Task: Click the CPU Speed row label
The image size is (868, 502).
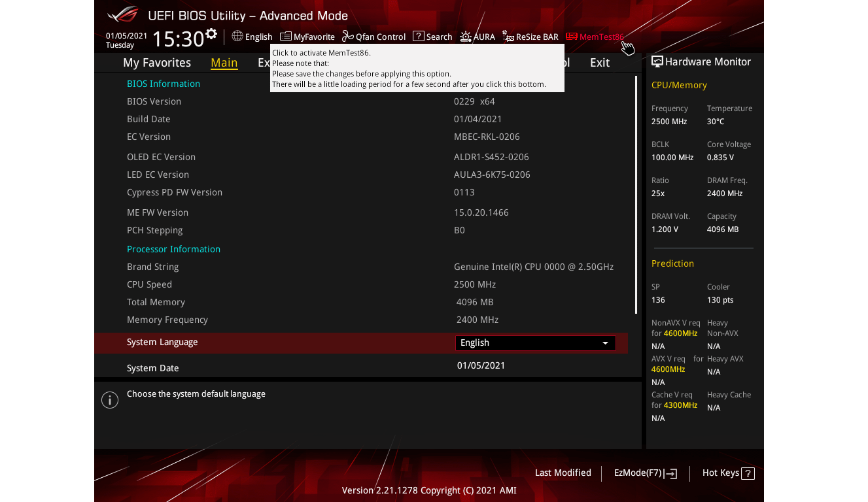Action: point(149,284)
